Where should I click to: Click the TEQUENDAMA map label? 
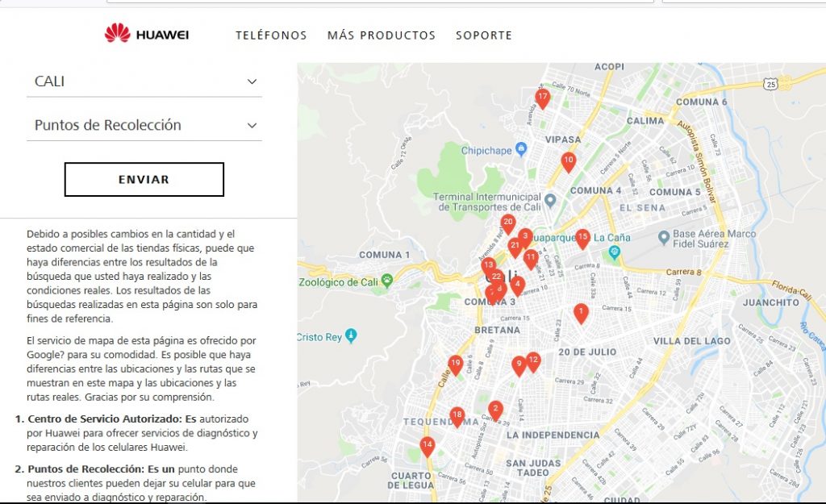pos(441,422)
